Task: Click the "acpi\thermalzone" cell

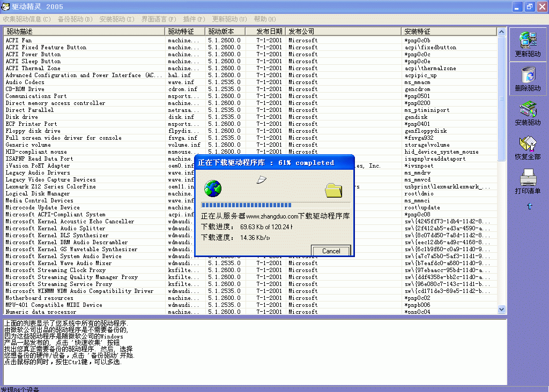Action: click(x=431, y=68)
